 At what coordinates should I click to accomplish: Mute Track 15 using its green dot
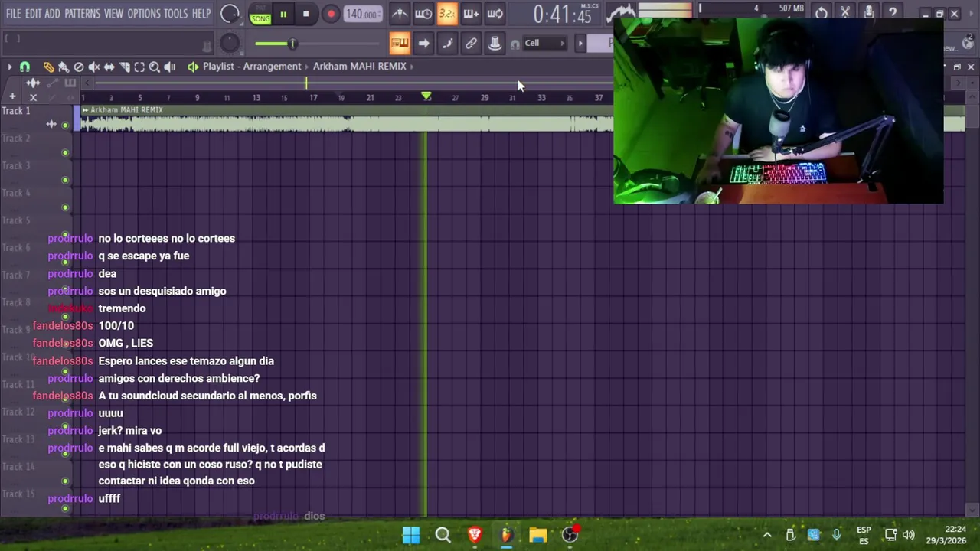click(65, 508)
